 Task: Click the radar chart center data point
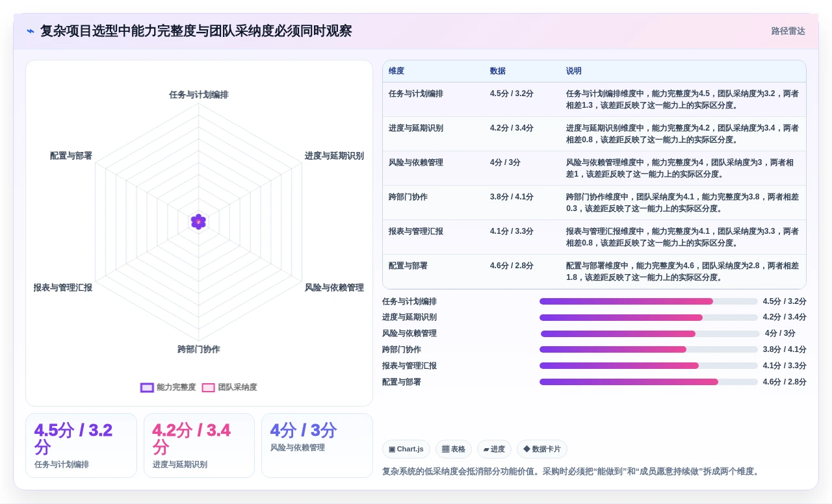click(x=198, y=221)
